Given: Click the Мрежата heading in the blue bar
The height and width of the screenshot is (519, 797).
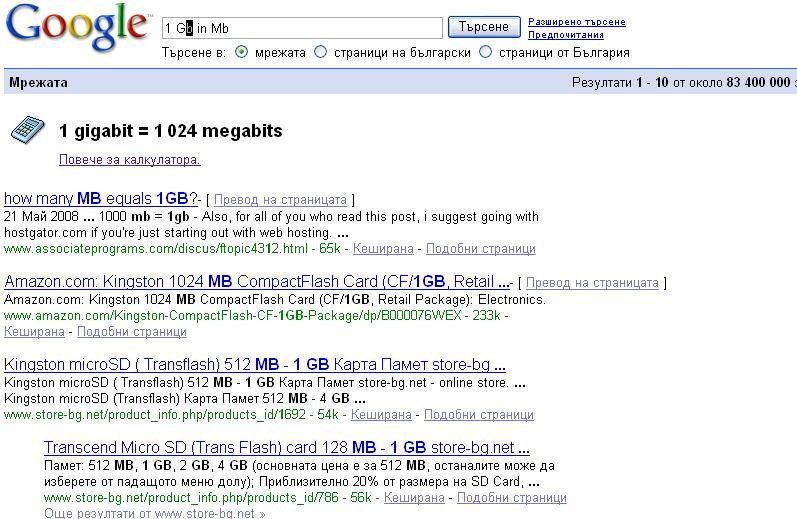Looking at the screenshot, I should coord(38,82).
